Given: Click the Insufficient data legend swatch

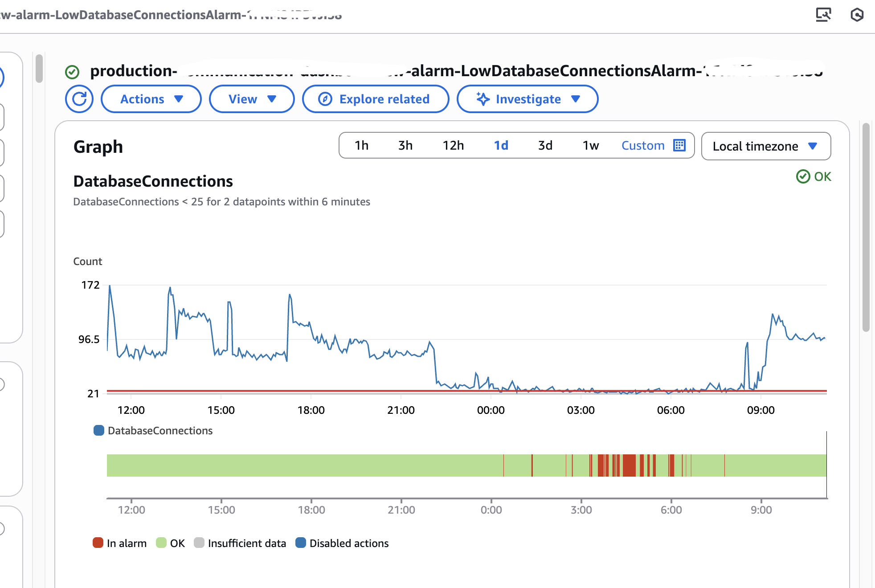Looking at the screenshot, I should tap(199, 543).
